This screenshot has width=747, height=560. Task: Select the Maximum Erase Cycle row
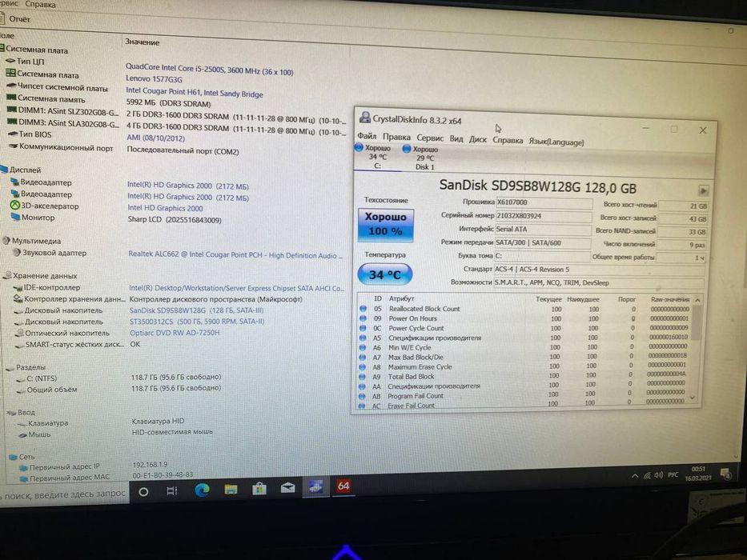[x=524, y=366]
